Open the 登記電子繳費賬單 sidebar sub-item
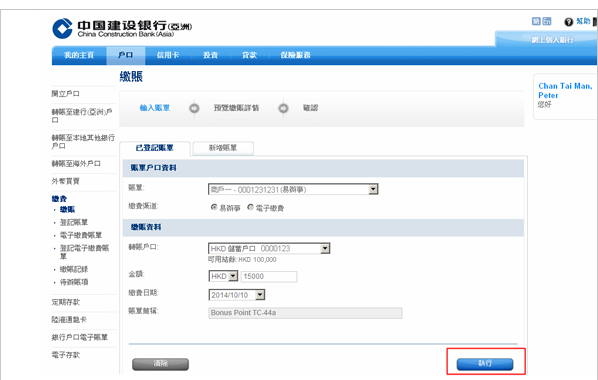This screenshot has height=380, width=598. (x=84, y=252)
